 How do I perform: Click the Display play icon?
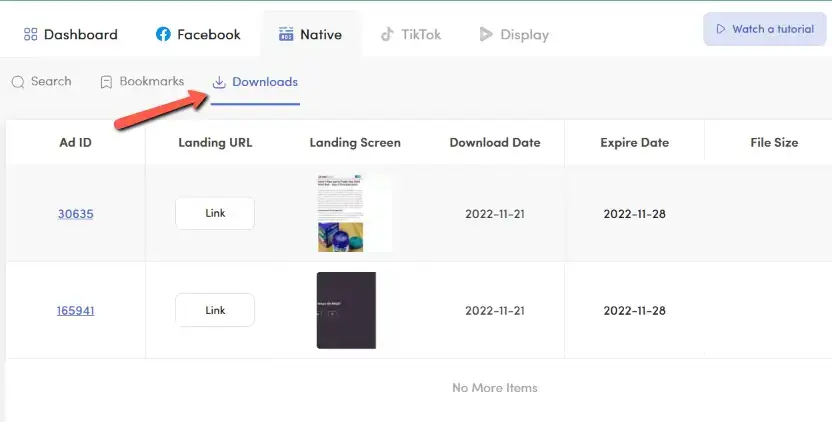coord(486,35)
